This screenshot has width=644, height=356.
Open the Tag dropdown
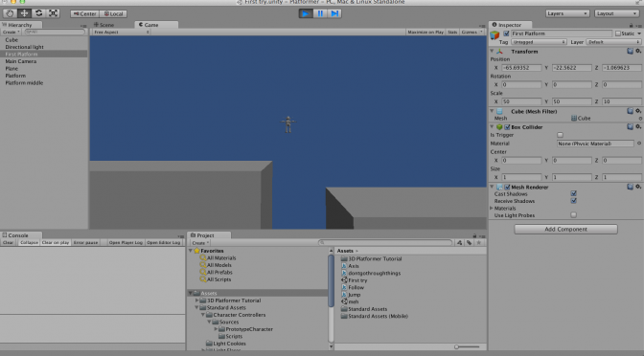pos(539,42)
